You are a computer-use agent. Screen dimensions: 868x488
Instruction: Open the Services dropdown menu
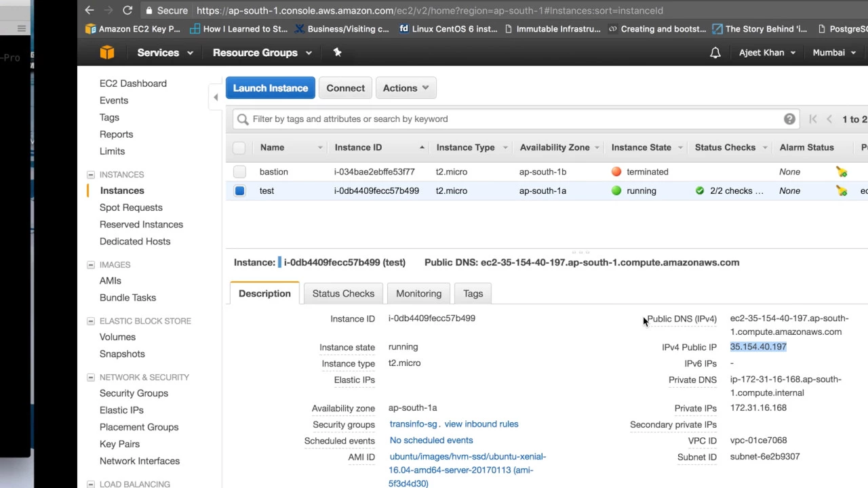tap(165, 52)
